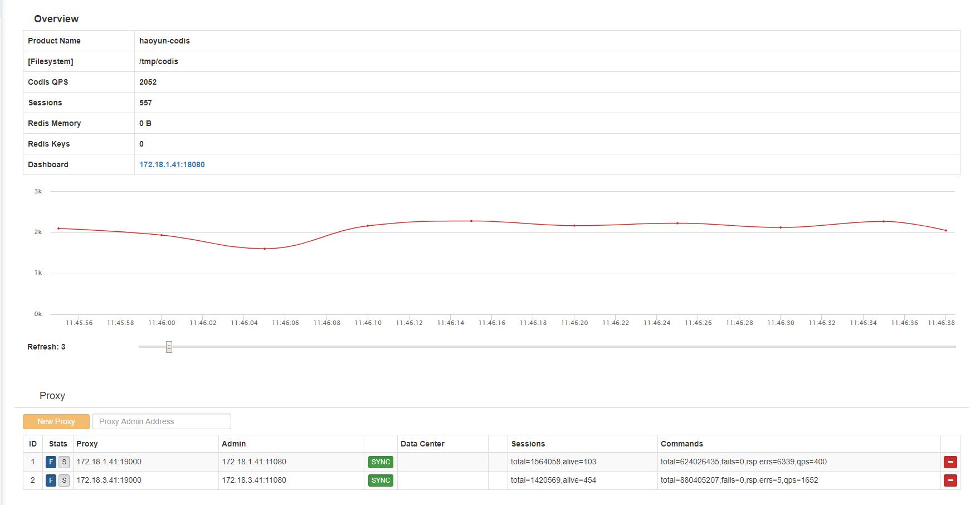Click the F icon for proxy 172.18.1.41:19000

point(51,462)
